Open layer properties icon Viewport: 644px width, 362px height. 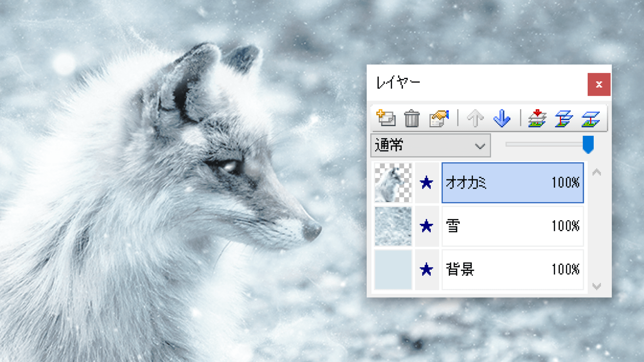(439, 118)
